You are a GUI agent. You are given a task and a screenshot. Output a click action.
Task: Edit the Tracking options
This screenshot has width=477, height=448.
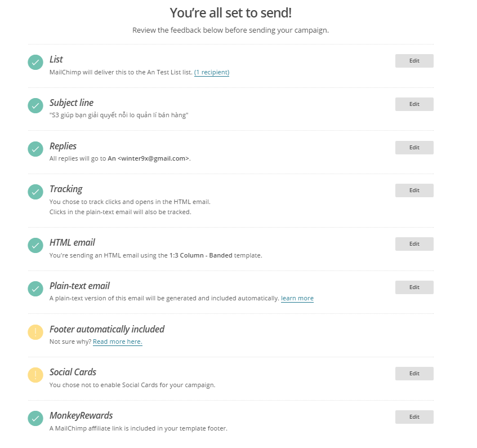point(414,190)
